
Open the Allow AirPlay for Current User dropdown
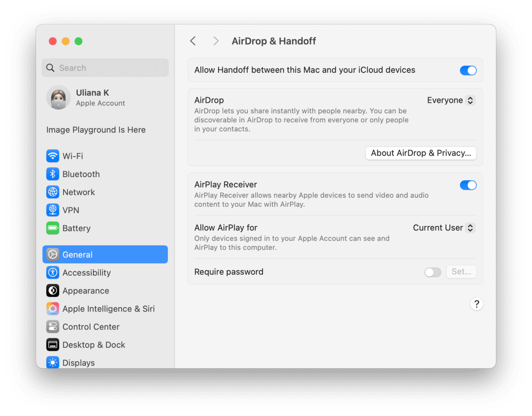click(x=444, y=228)
